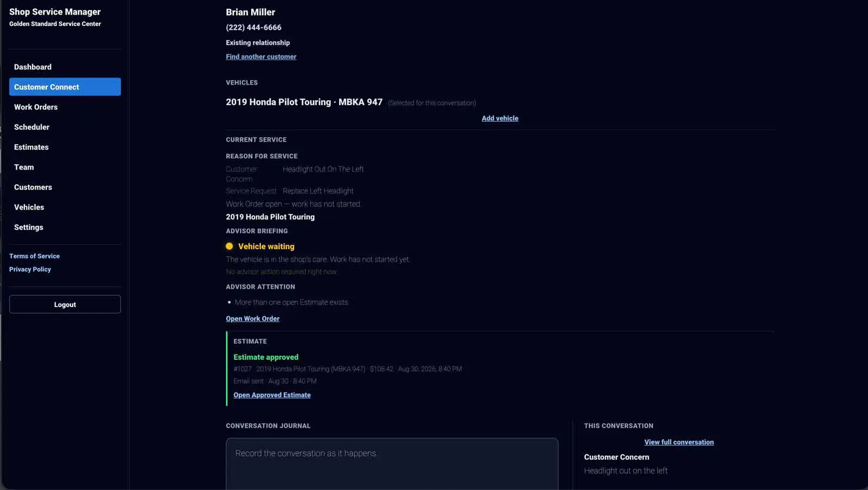The image size is (868, 490).
Task: Navigate to Team section
Action: coord(65,167)
